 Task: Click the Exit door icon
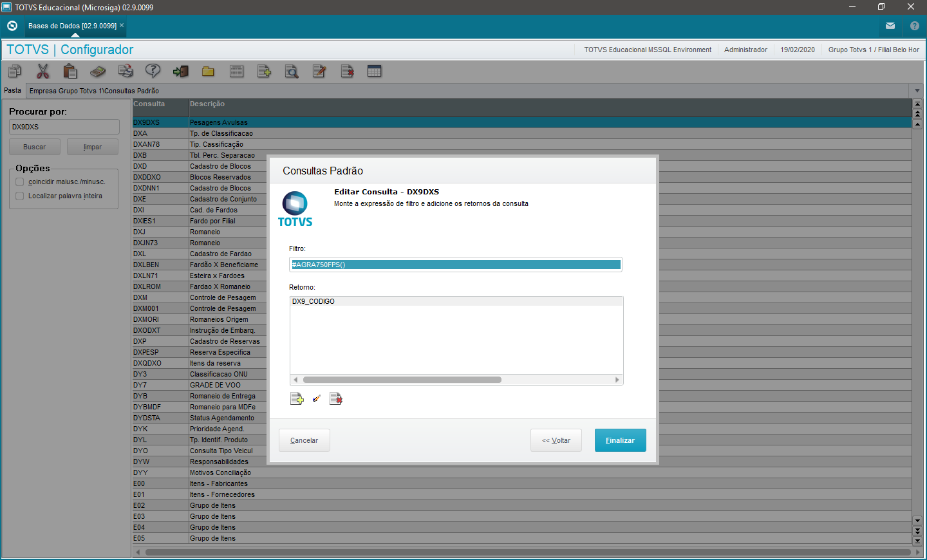(181, 71)
